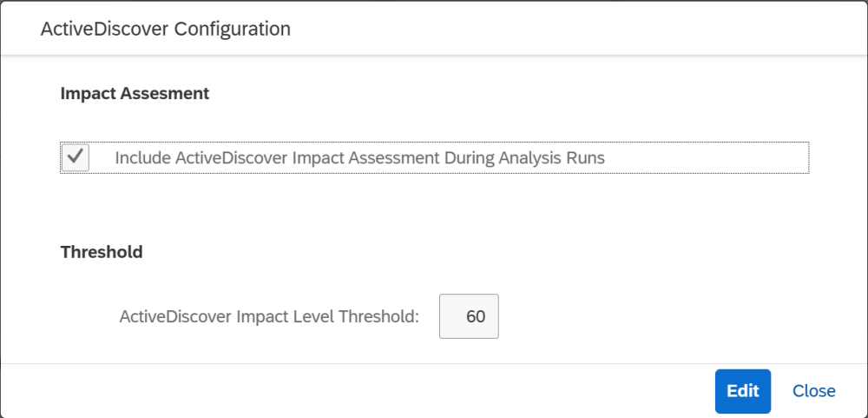868x418 pixels.
Task: Close the ActiveDiscover Configuration dialog
Action: tap(813, 391)
